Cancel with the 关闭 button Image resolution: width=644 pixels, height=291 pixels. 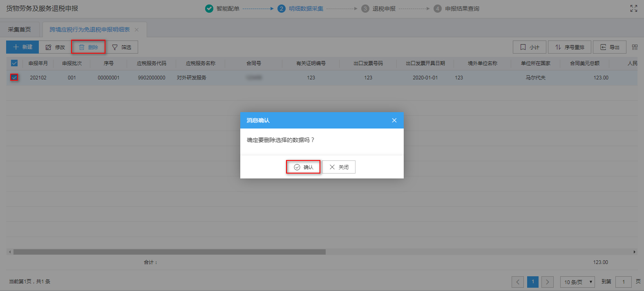coord(339,167)
